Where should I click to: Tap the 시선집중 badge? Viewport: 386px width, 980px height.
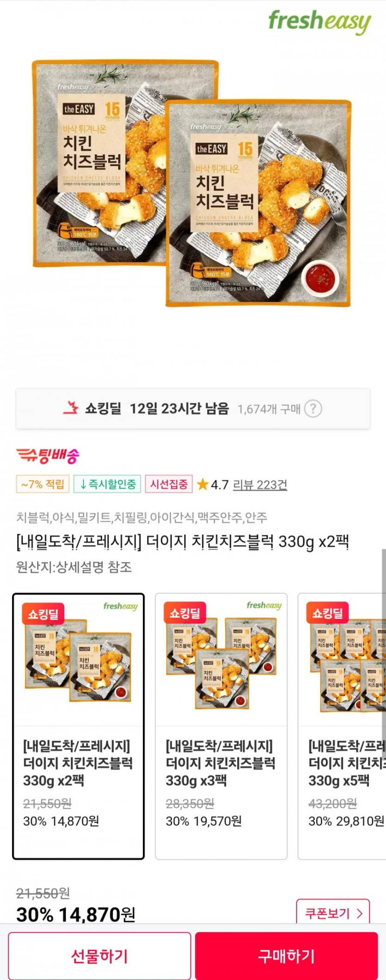[169, 484]
